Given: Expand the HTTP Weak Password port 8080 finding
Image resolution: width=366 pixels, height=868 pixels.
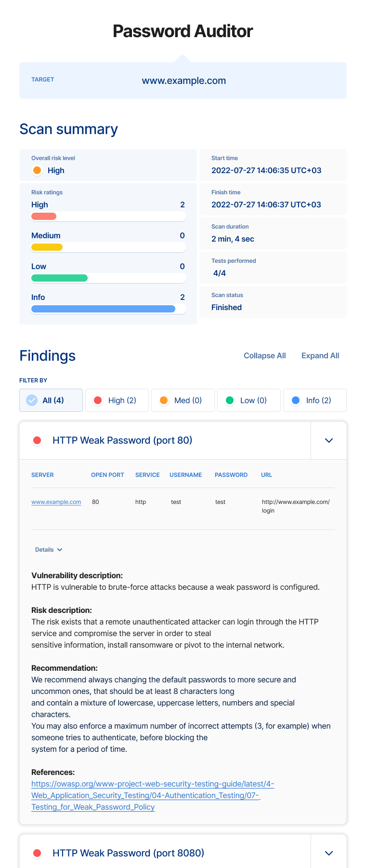Looking at the screenshot, I should [x=328, y=853].
